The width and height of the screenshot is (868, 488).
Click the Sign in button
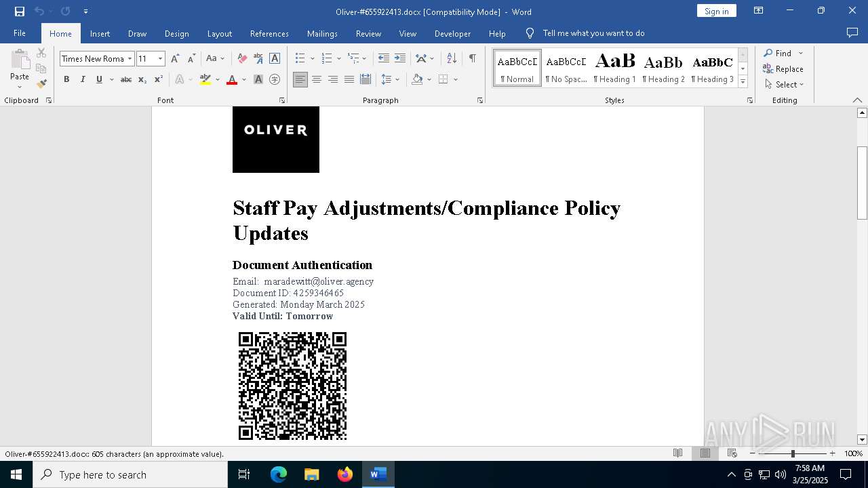pos(716,11)
